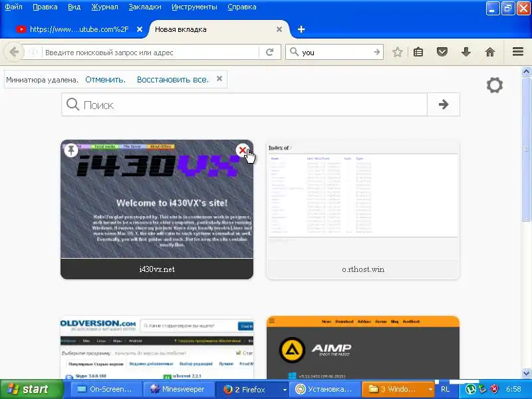Reload the current page
532x399 pixels.
(x=270, y=53)
